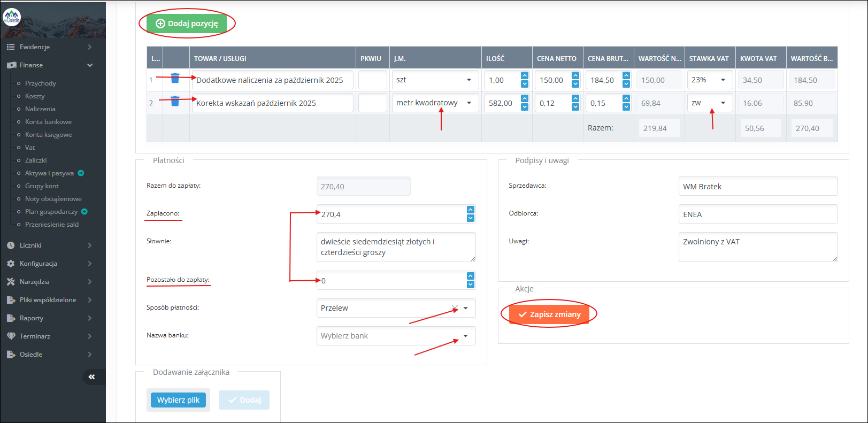868x423 pixels.
Task: Clear Przelew selection with X icon
Action: click(x=455, y=308)
